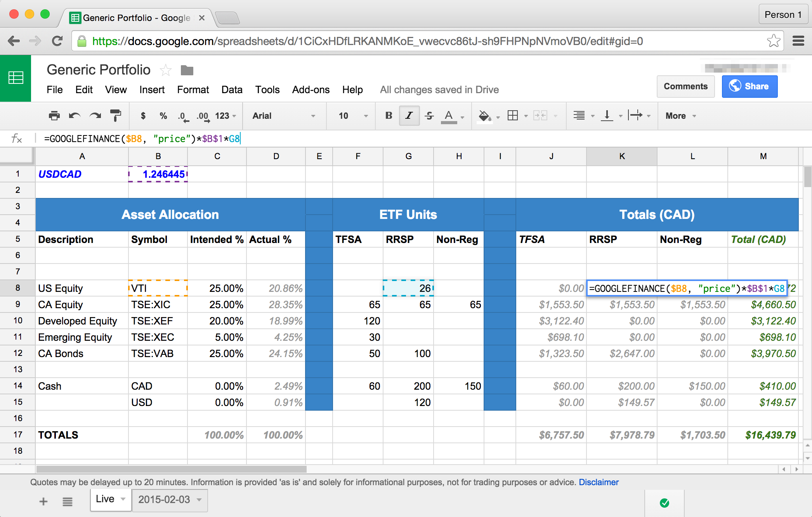812x517 pixels.
Task: Format selection as currency
Action: point(143,116)
